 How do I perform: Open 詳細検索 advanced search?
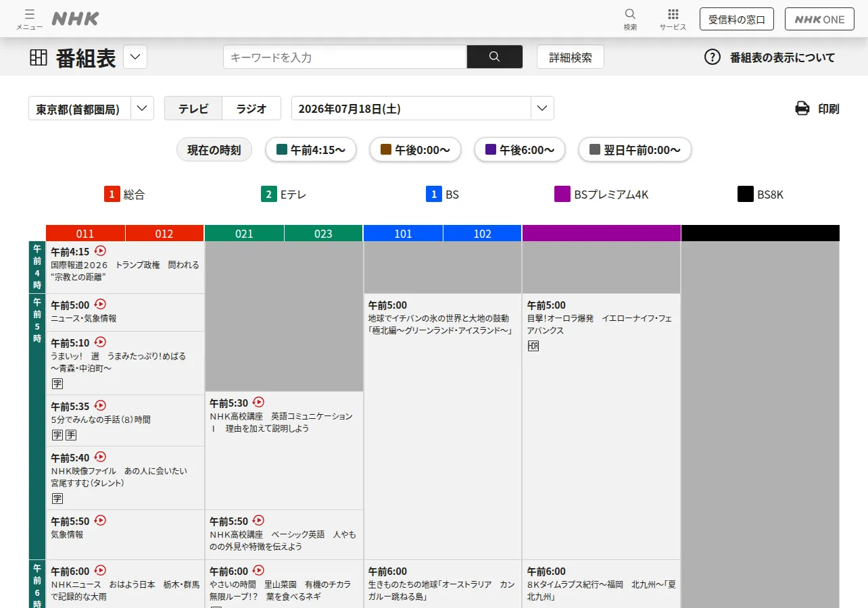571,57
